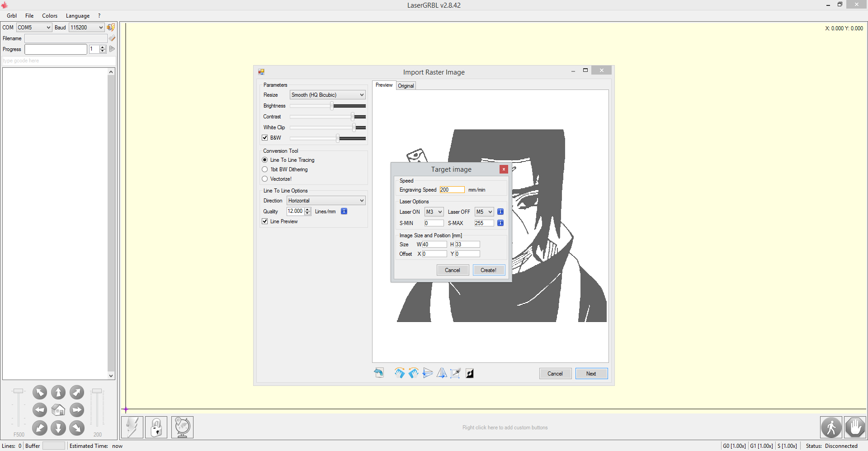
Task: Open the Laser OFF M5 dropdown
Action: coord(484,212)
